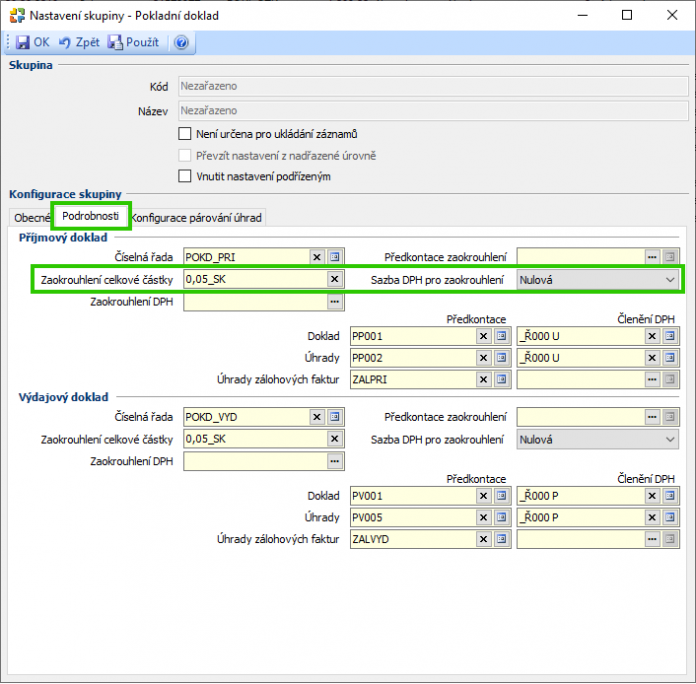The image size is (696, 684).
Task: Open lookup list for ZALPRI předkontace
Action: (502, 380)
